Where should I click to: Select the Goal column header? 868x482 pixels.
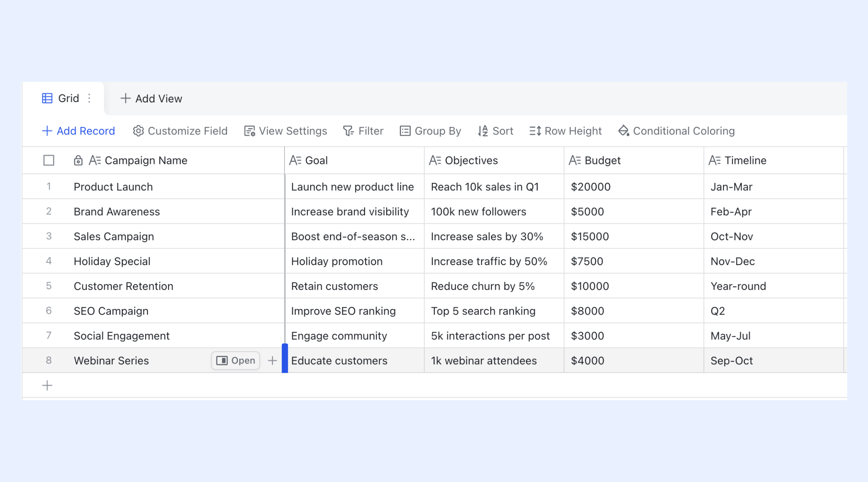(354, 160)
